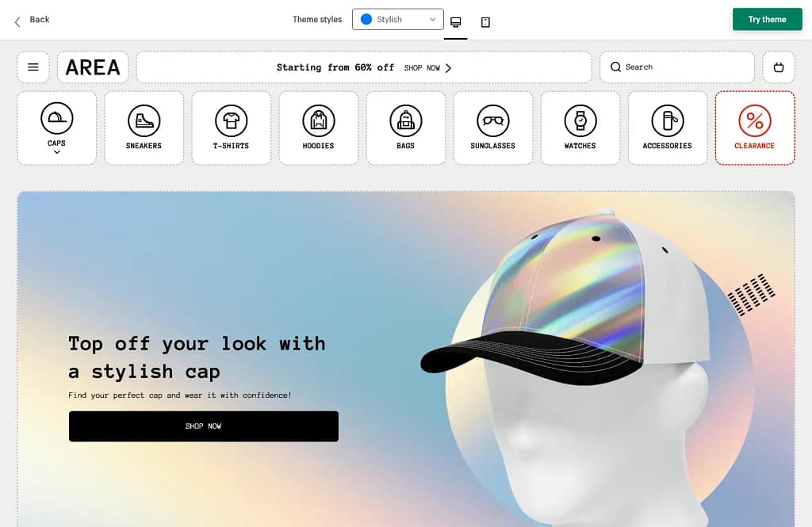Viewport: 812px width, 527px height.
Task: Open the Hoodies category icon
Action: [x=318, y=121]
